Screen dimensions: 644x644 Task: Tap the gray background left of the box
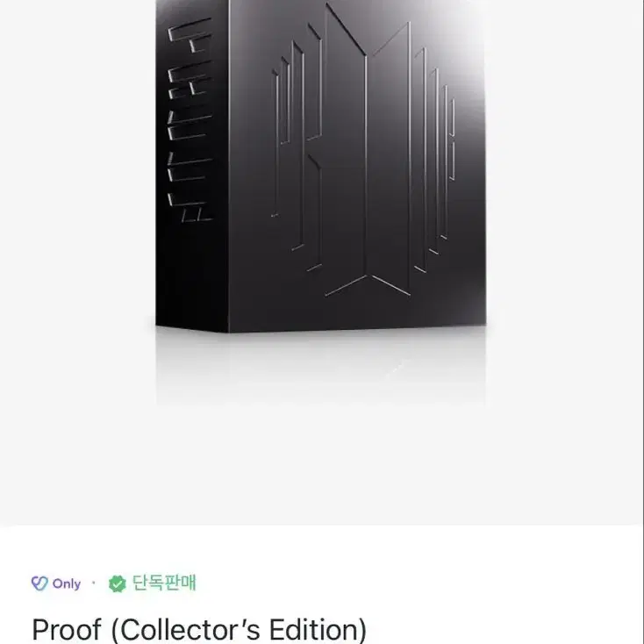pyautogui.click(x=77, y=205)
